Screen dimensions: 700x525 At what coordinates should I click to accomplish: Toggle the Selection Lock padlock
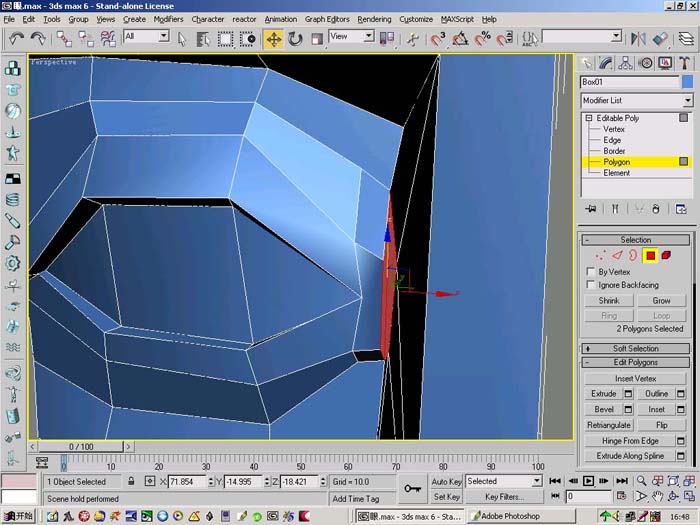point(131,481)
